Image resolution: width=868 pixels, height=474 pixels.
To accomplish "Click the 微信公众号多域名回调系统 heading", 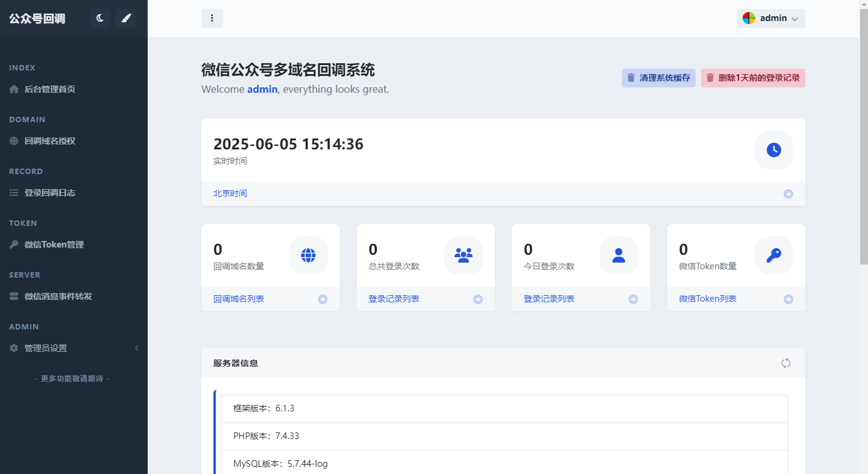I will tap(288, 70).
